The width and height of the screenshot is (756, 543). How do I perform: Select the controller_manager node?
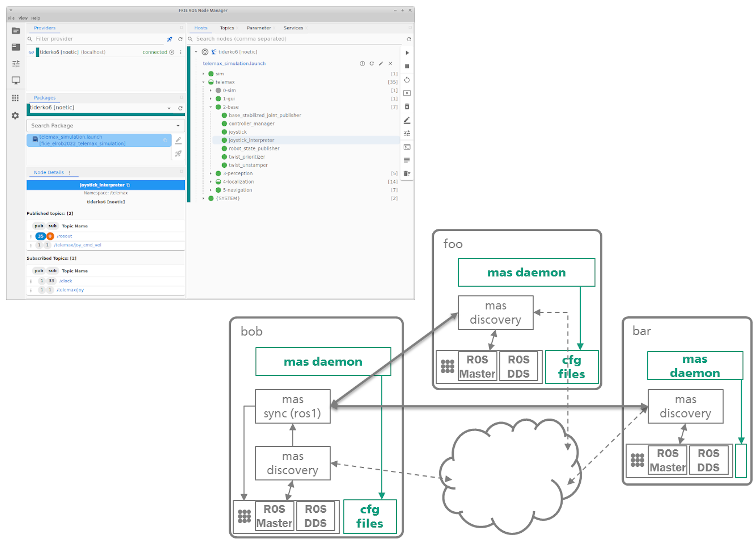(252, 124)
